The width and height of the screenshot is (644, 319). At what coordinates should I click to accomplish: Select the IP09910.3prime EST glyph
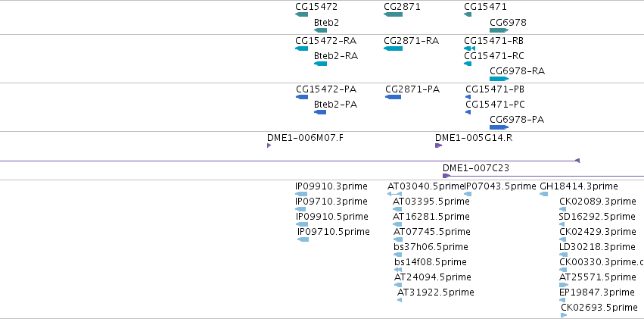pos(301,194)
